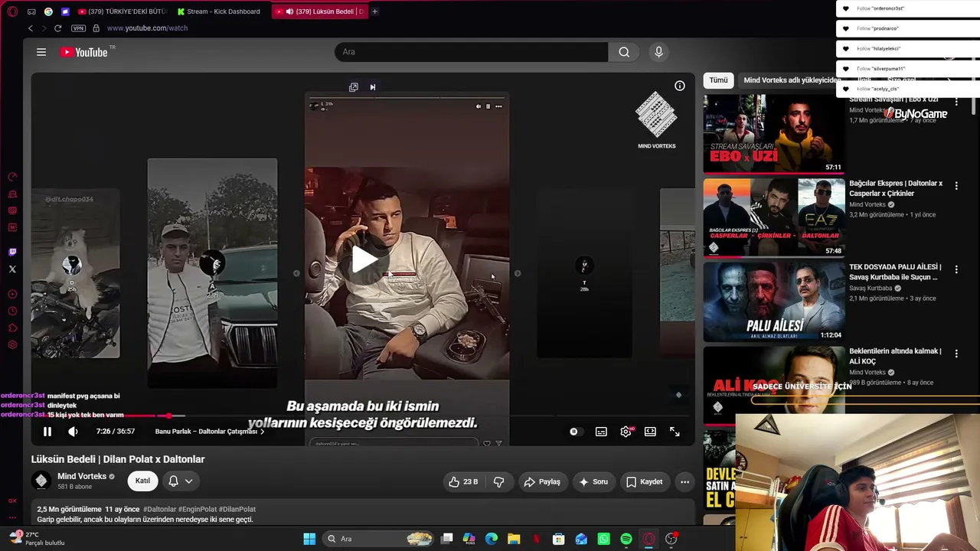Open File Explorer from the taskbar
This screenshot has height=551, width=980.
514,539
